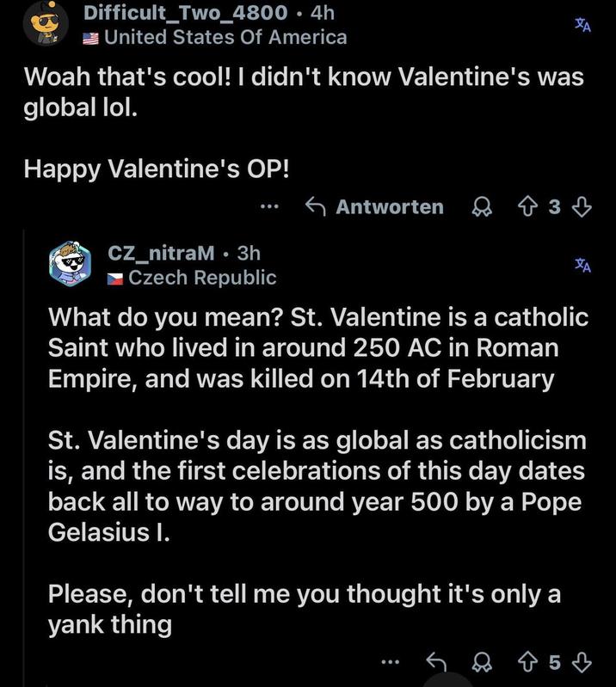This screenshot has width=616, height=687.
Task: Downvote CZ_nitraM's reply
Action: tap(582, 661)
